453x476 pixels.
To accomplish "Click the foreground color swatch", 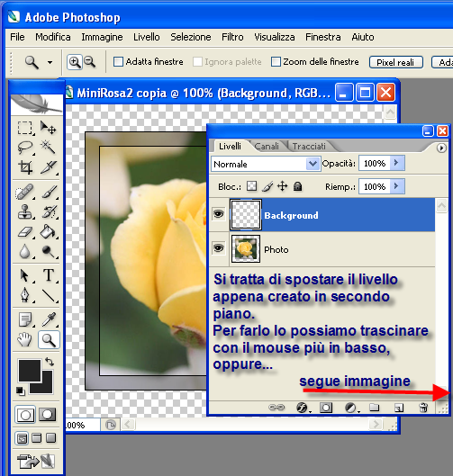I will pyautogui.click(x=30, y=371).
